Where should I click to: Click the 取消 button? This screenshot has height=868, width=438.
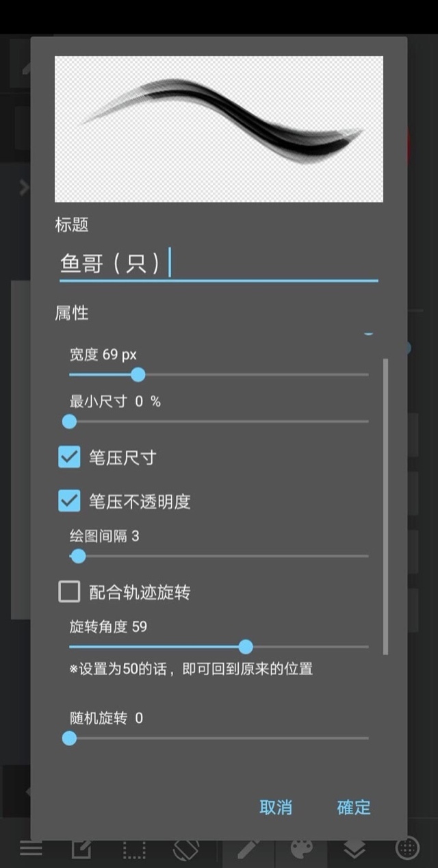click(x=276, y=807)
